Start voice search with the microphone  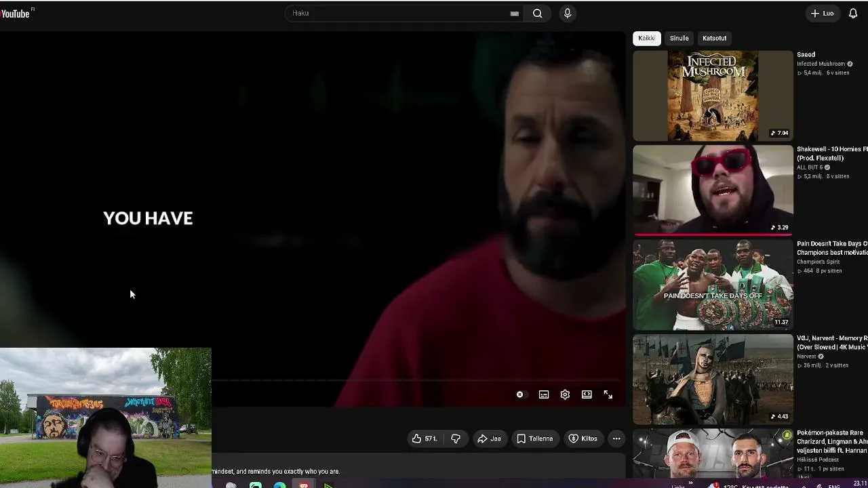tap(568, 13)
